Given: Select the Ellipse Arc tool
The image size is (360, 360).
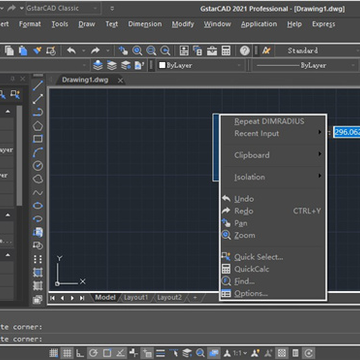Looking at the screenshot, I should pyautogui.click(x=38, y=219).
